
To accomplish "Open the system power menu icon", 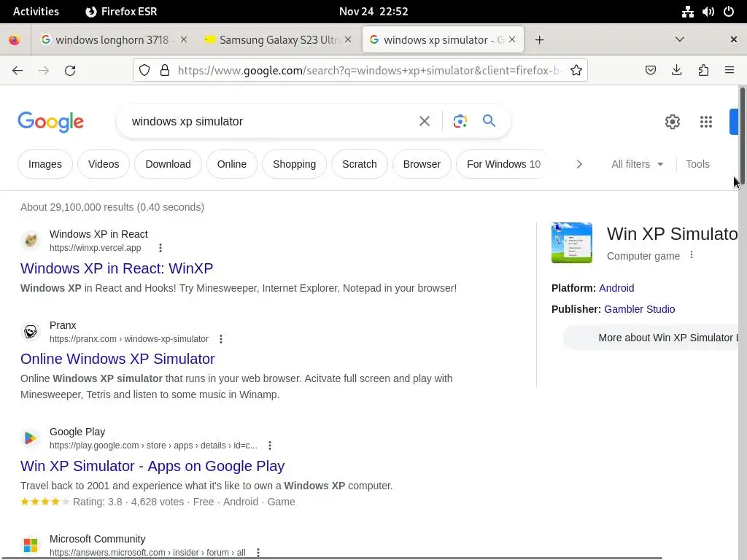I will click(x=729, y=12).
